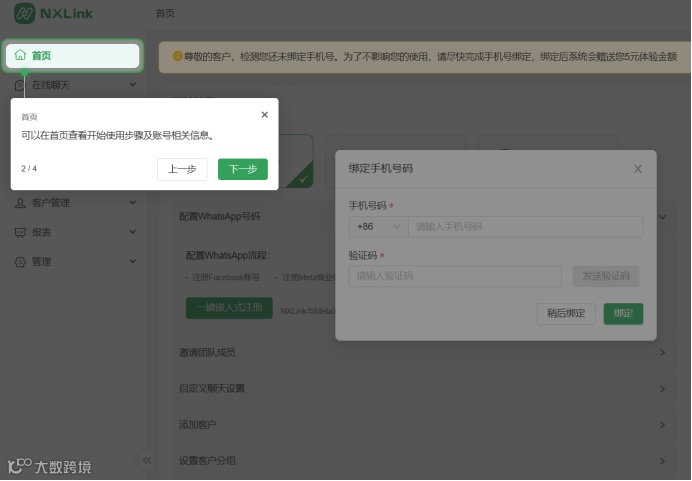Expand 邀请团队成员 row arrow
Image resolution: width=692 pixels, height=481 pixels.
662,353
